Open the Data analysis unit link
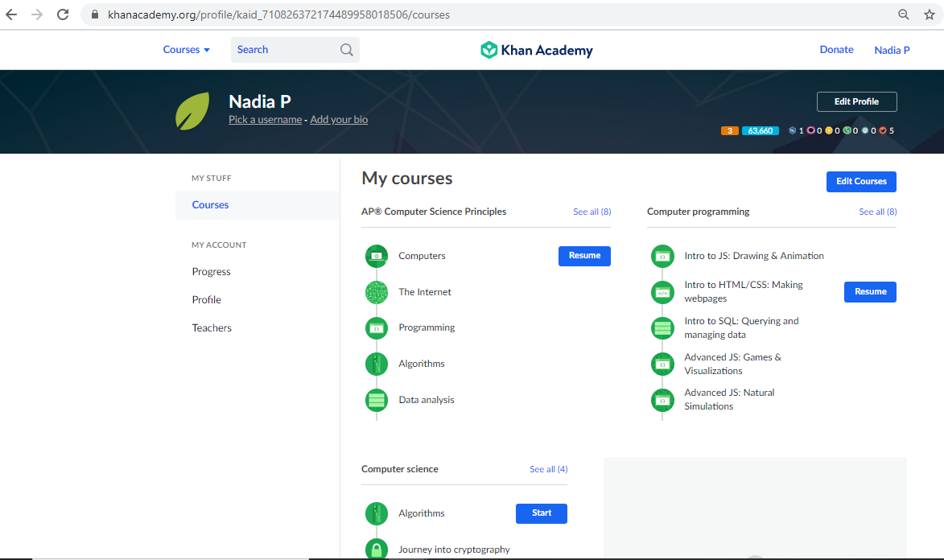 pyautogui.click(x=427, y=400)
